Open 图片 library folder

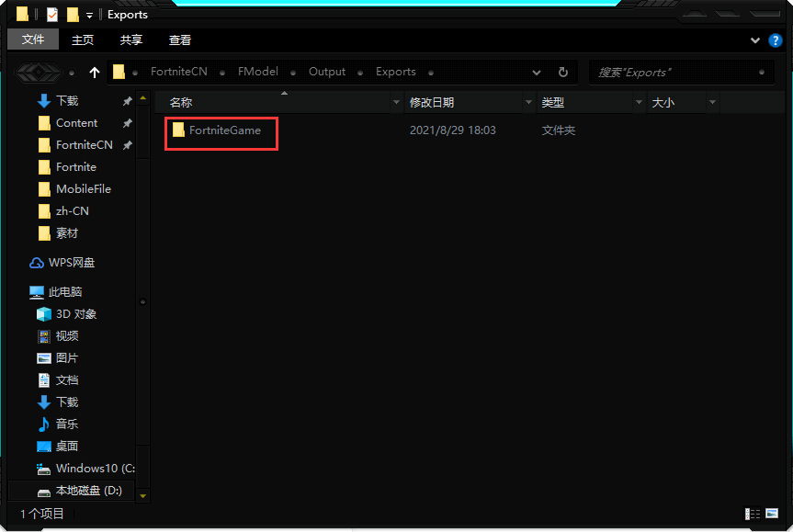tap(67, 358)
